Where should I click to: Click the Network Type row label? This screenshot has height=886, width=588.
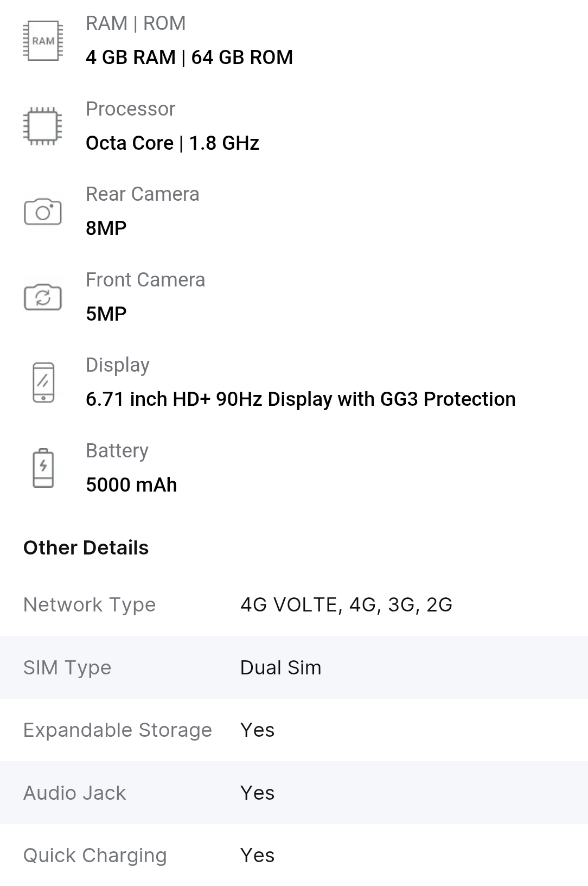point(90,605)
